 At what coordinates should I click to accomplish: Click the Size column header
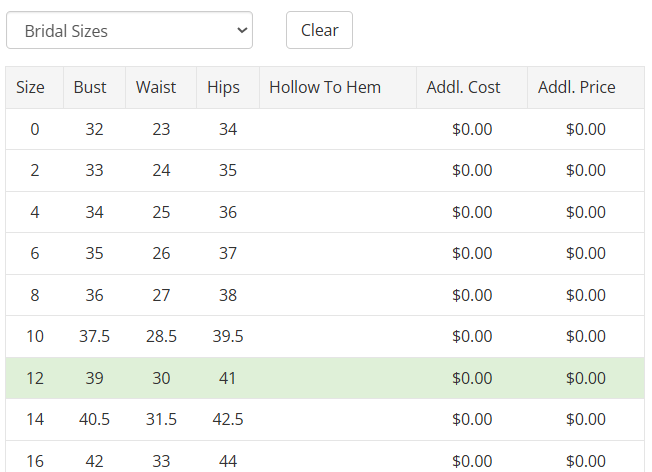pyautogui.click(x=35, y=87)
